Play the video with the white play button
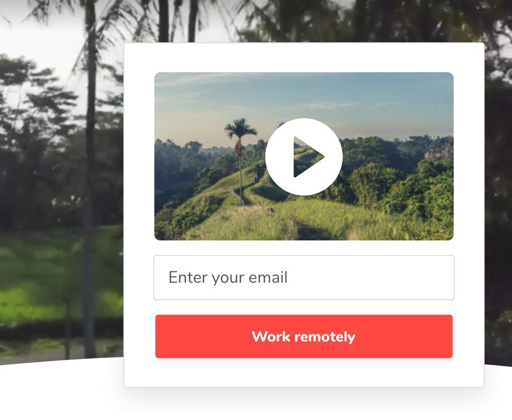 pos(303,157)
